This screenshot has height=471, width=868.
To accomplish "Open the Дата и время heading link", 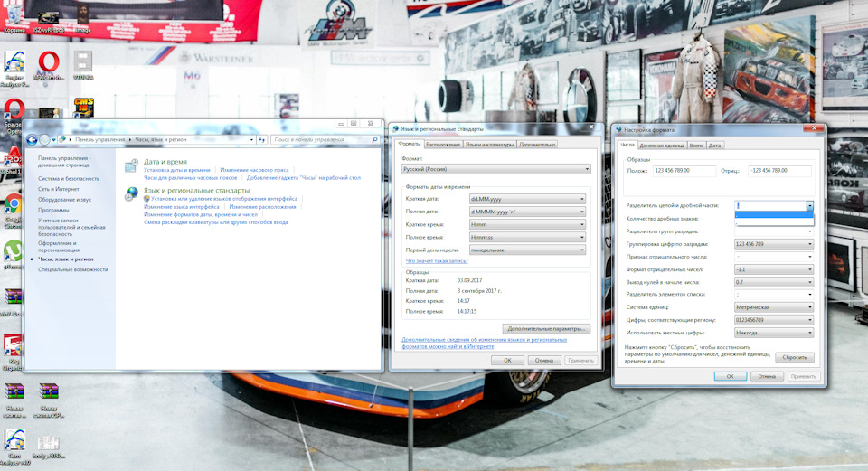I will [x=165, y=162].
